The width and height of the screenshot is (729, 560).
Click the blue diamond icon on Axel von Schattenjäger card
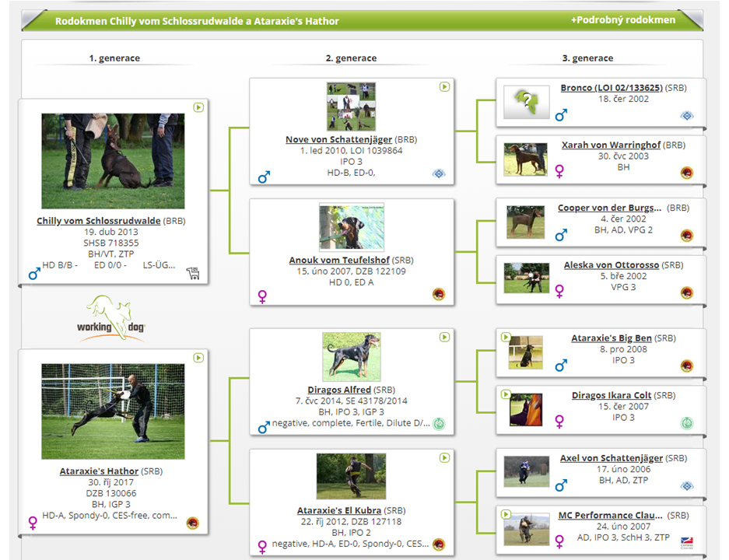pyautogui.click(x=686, y=486)
